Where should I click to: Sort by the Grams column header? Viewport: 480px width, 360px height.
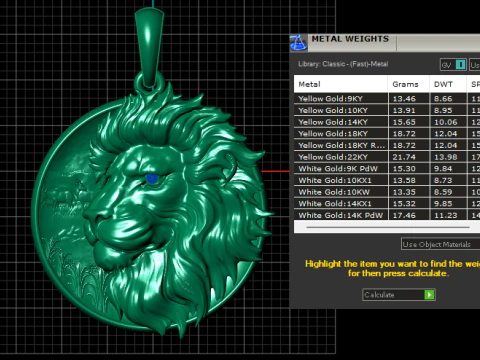409,84
